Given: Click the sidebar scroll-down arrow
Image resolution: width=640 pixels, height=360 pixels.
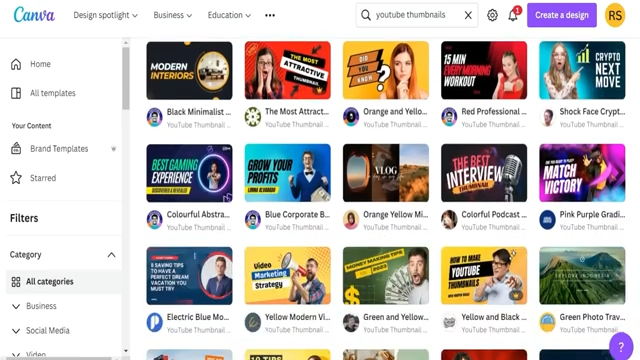Looking at the screenshot, I should click(126, 351).
